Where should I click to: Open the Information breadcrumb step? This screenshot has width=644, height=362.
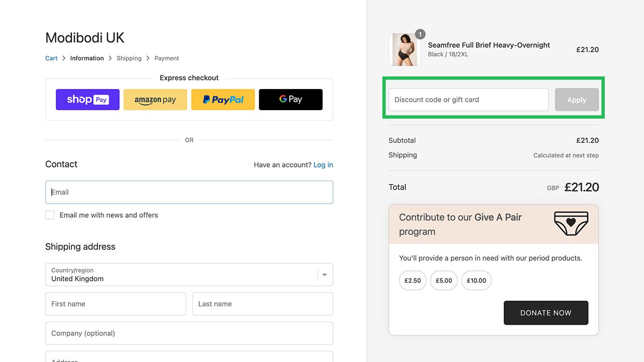pos(87,58)
